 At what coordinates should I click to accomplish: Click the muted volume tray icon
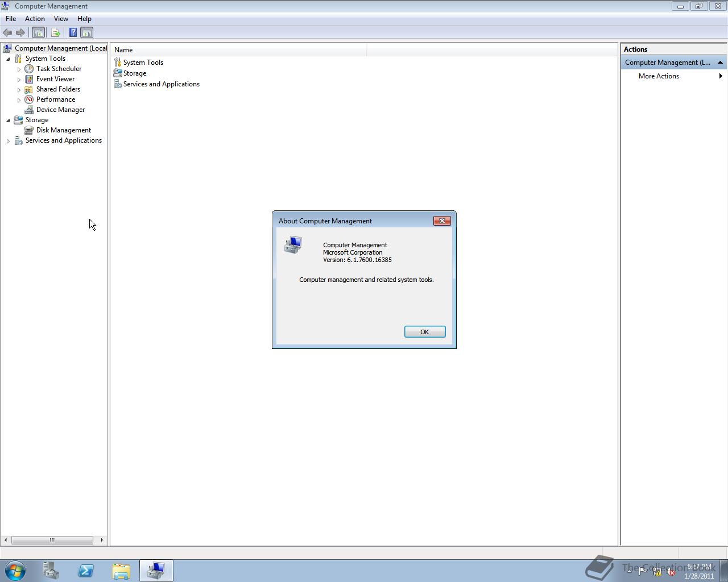[671, 572]
